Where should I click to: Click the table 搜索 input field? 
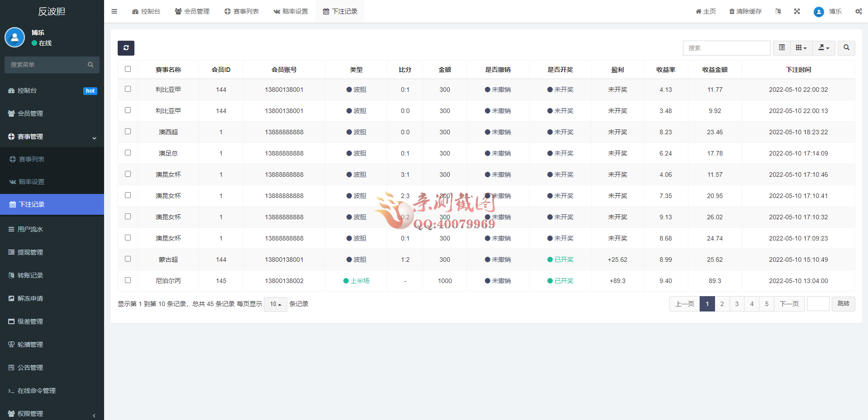click(x=726, y=48)
